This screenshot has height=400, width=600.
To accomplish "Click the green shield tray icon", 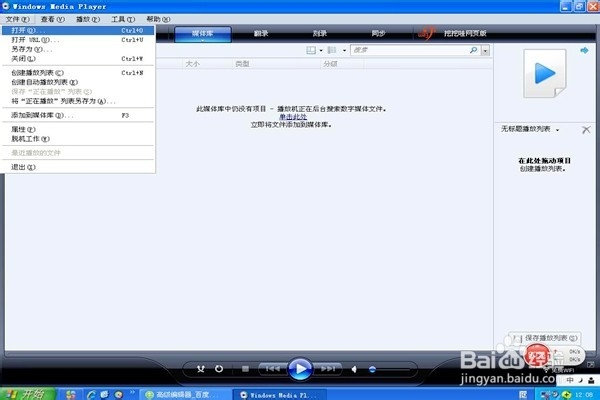I will point(567,395).
